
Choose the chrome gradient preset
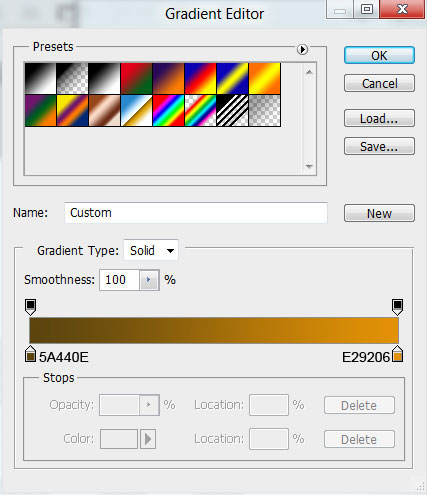point(136,110)
